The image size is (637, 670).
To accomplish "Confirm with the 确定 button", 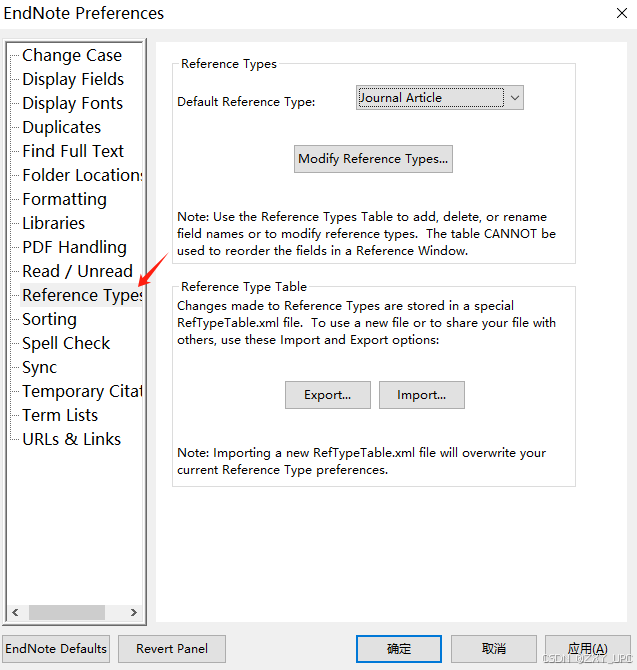I will tap(399, 649).
